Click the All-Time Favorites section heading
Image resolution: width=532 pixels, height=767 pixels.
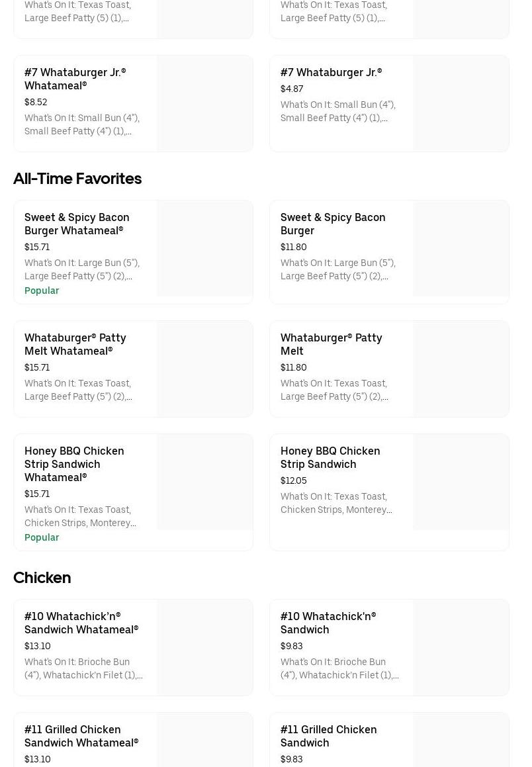coord(77,179)
